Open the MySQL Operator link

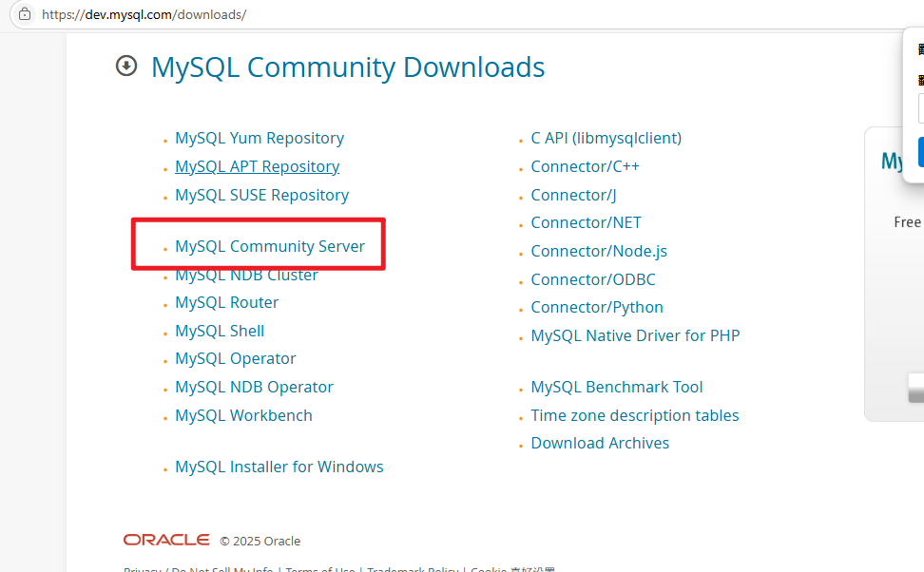pyautogui.click(x=235, y=358)
